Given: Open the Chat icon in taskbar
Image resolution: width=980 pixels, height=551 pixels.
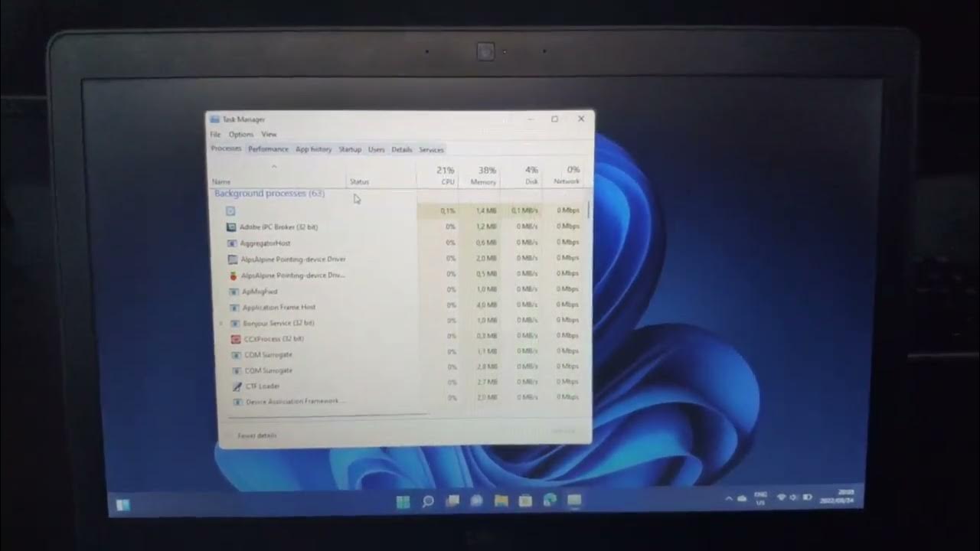Looking at the screenshot, I should (476, 501).
